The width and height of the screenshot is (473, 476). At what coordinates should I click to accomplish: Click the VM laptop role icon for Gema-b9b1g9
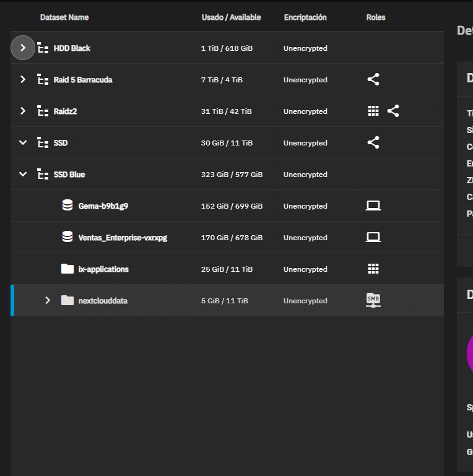(x=373, y=206)
